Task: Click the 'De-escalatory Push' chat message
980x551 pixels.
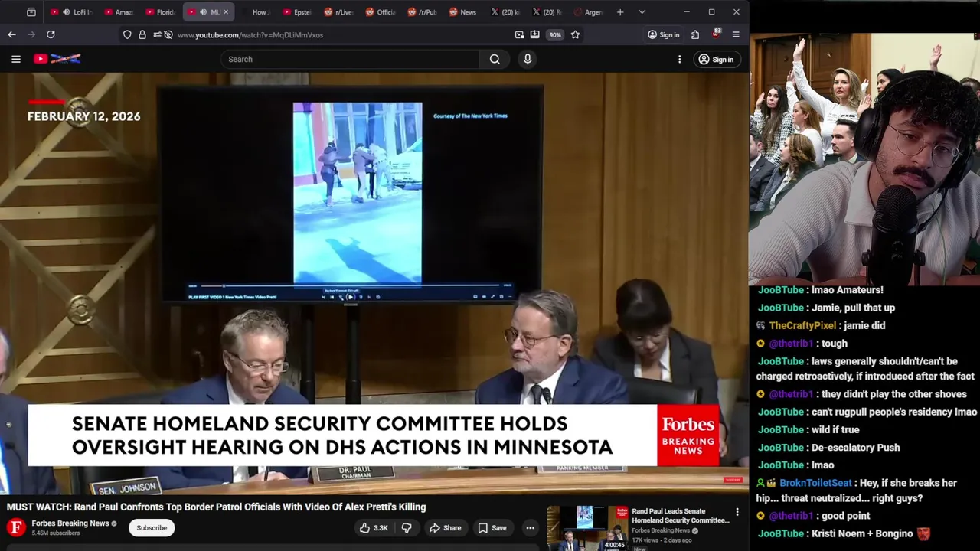Action: 855,448
